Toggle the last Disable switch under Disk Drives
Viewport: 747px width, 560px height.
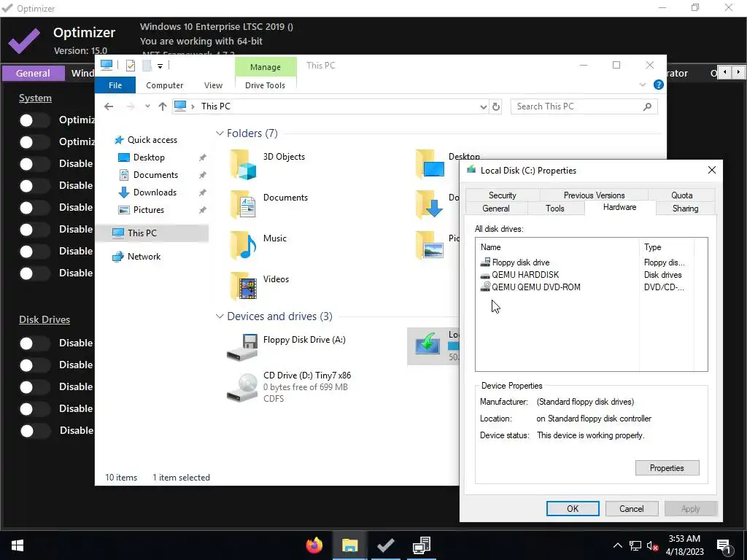(34, 431)
